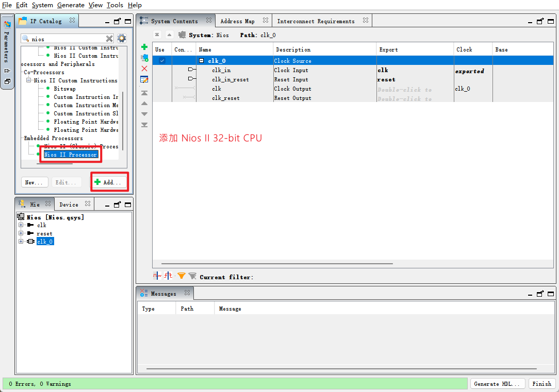Click the Generate HDL button
This screenshot has height=392, width=559.
497,383
